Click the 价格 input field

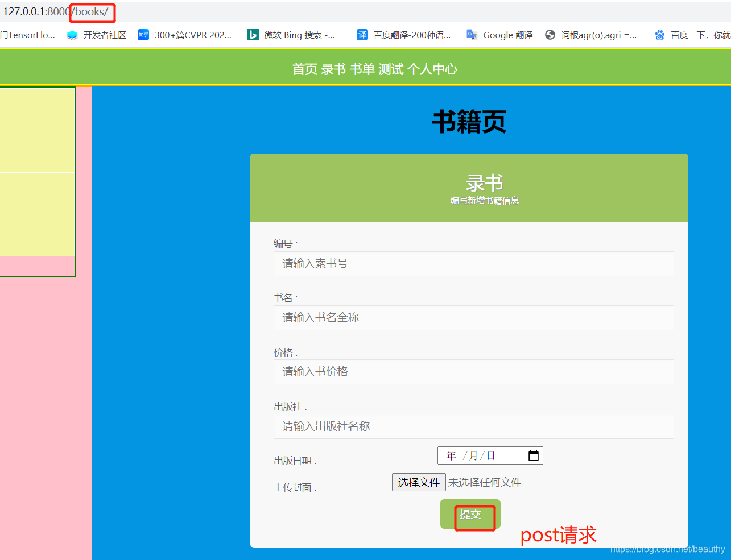[x=473, y=372]
